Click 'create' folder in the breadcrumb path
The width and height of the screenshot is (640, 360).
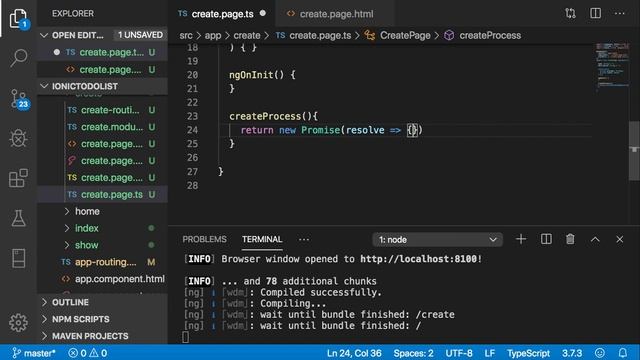247,36
